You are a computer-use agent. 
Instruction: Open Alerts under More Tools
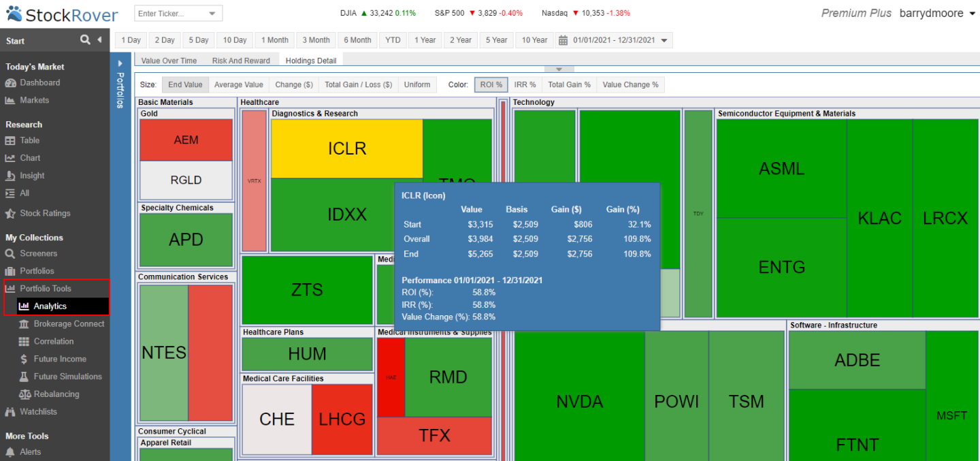(31, 451)
